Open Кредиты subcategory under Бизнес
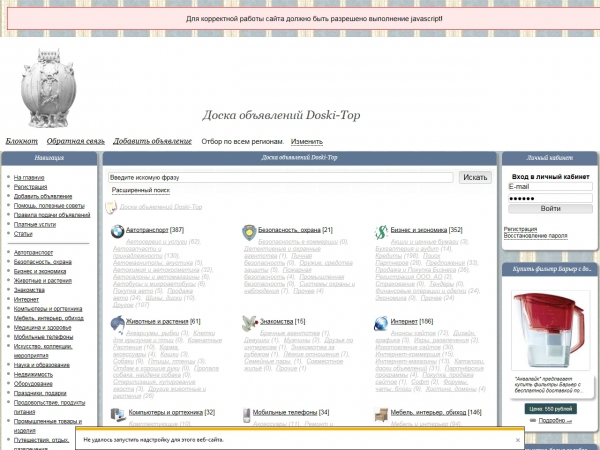600x450 pixels. click(x=388, y=256)
